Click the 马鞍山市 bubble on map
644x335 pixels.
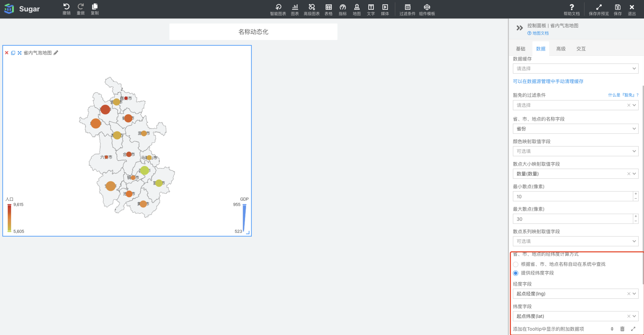pyautogui.click(x=149, y=157)
